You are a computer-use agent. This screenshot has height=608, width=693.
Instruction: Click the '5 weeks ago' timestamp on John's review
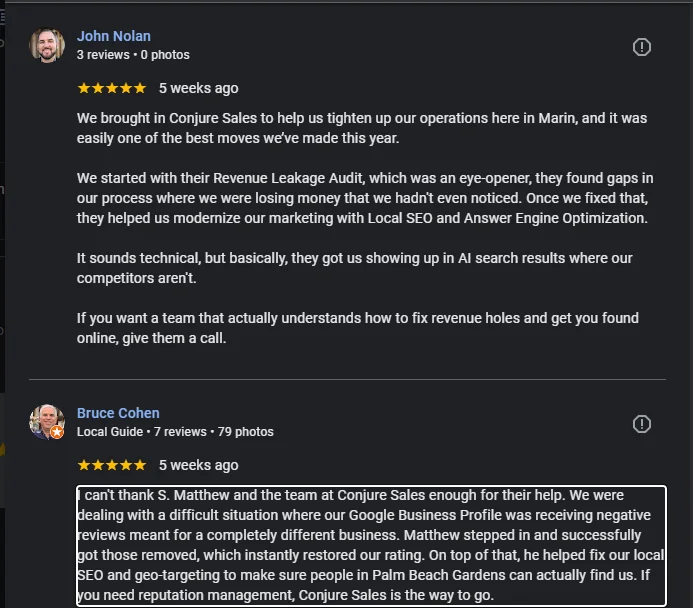[x=198, y=88]
